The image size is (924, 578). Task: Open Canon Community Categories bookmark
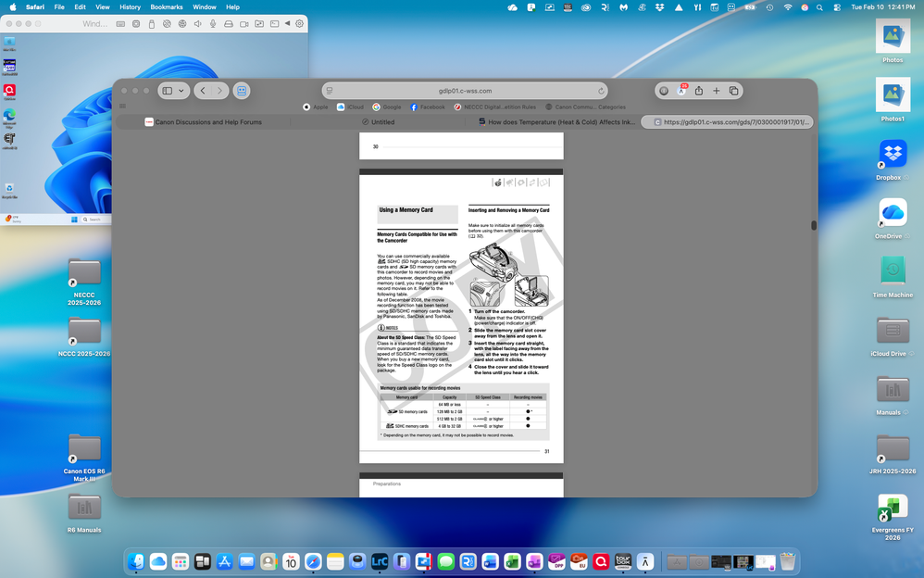[585, 107]
